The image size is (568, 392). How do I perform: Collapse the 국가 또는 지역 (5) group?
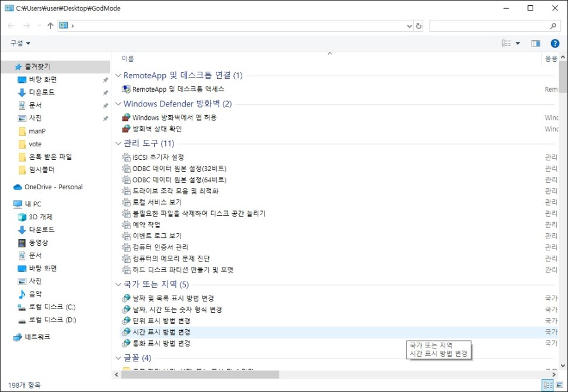coord(118,284)
